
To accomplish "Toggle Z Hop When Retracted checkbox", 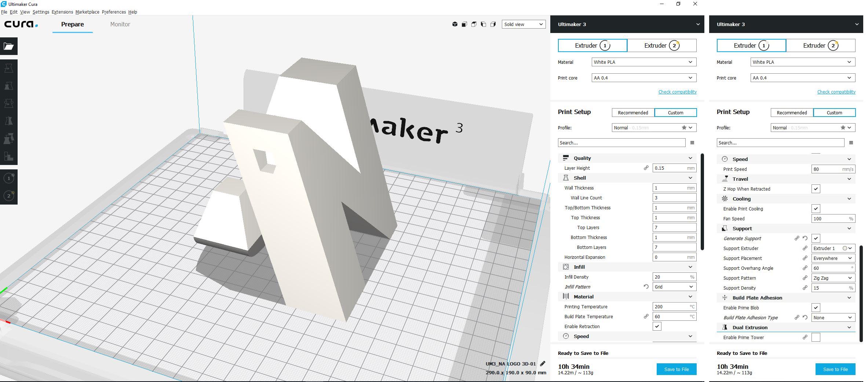I will coord(816,189).
